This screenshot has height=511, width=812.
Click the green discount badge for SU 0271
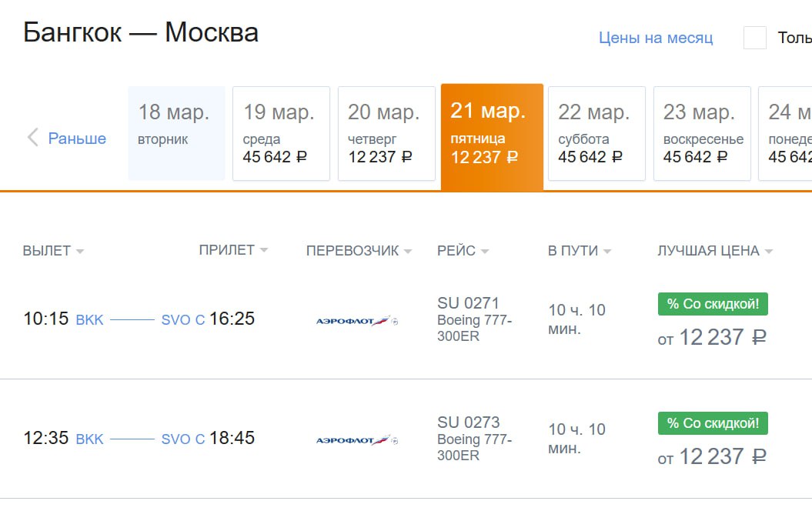click(x=713, y=304)
